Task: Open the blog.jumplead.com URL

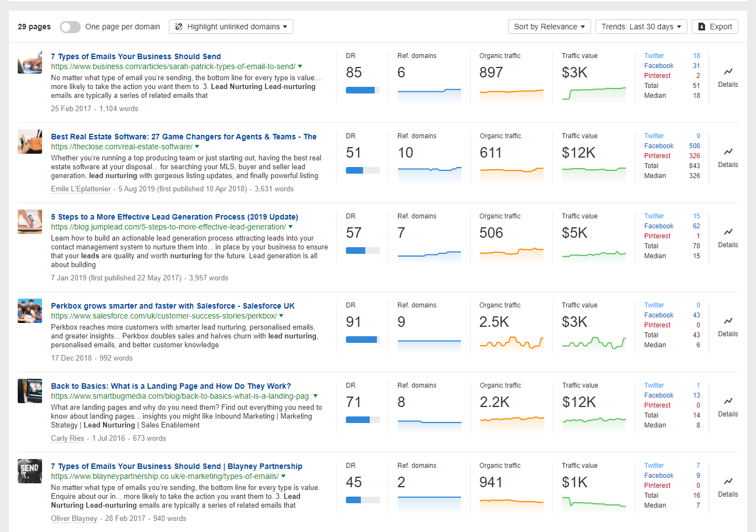Action: click(168, 227)
